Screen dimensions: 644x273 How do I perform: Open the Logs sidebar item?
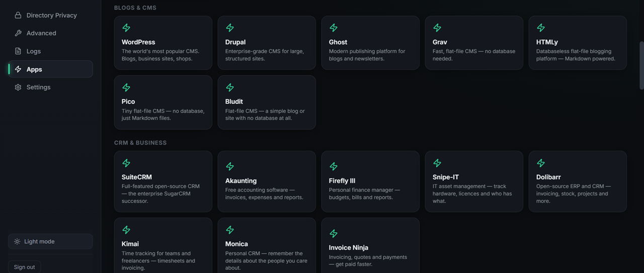click(50, 51)
